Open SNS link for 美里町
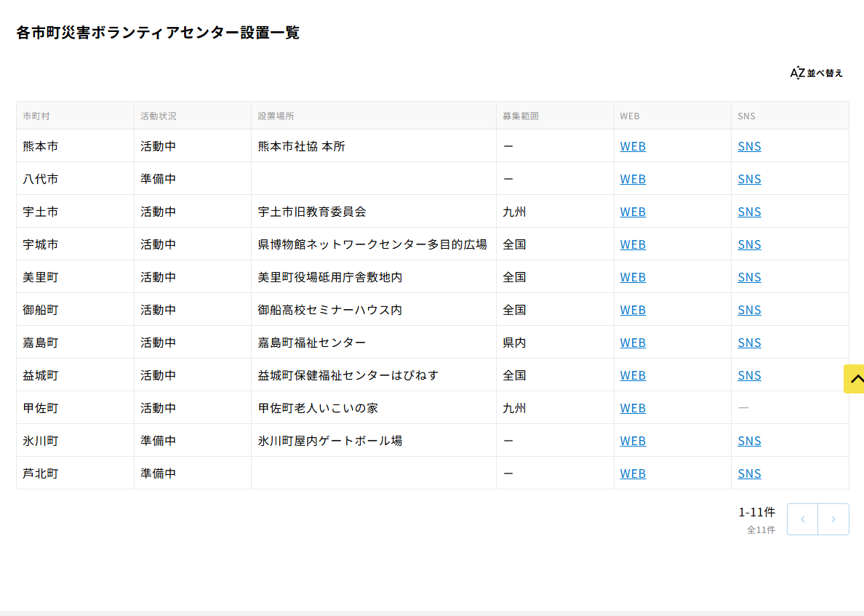 (749, 277)
